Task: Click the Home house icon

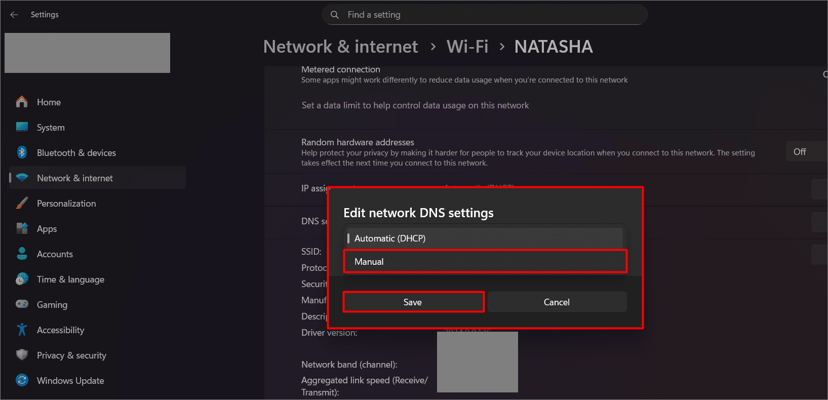Action: pos(22,102)
